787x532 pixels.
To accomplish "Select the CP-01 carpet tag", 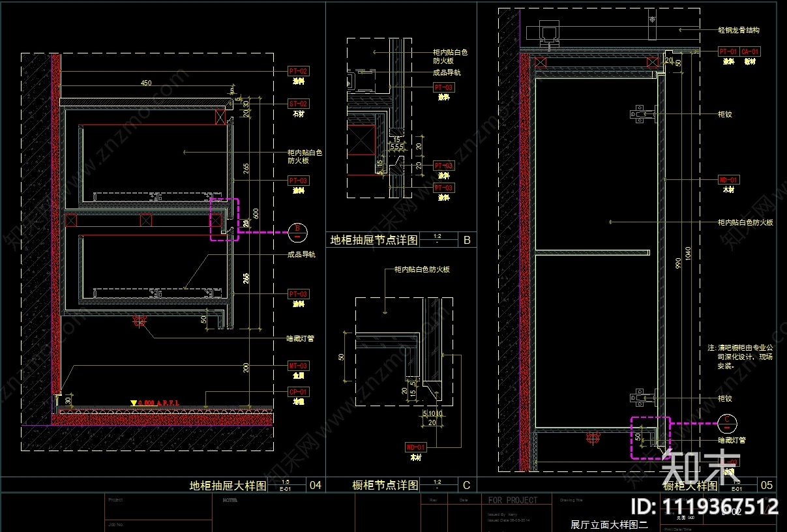I will coord(298,392).
